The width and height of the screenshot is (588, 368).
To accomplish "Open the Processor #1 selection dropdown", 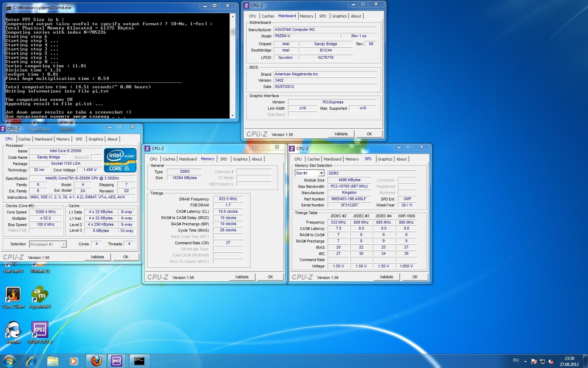I will coord(48,244).
